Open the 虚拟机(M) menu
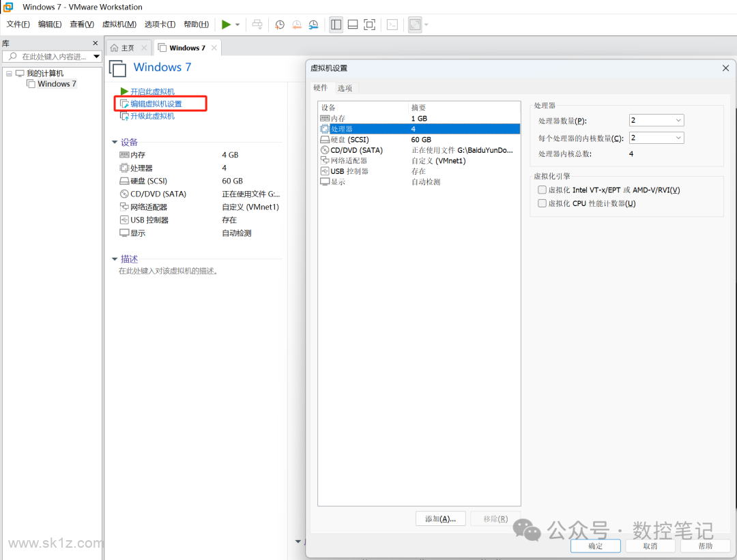737x560 pixels. [x=119, y=25]
